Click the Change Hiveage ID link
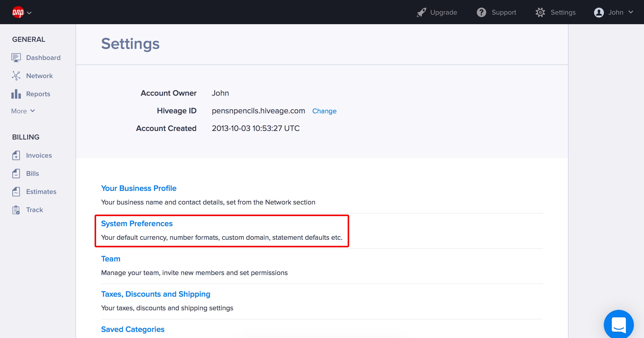644x338 pixels. tap(324, 111)
